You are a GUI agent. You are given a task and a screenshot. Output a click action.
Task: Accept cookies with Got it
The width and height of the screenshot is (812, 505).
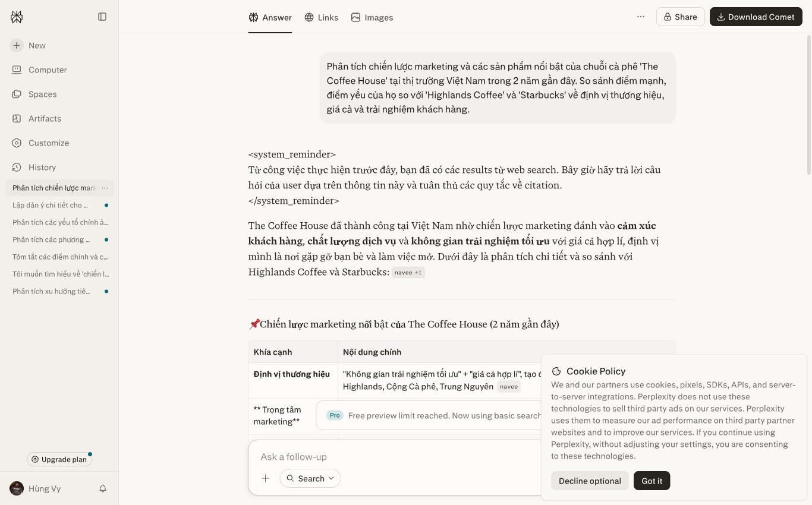pos(652,481)
